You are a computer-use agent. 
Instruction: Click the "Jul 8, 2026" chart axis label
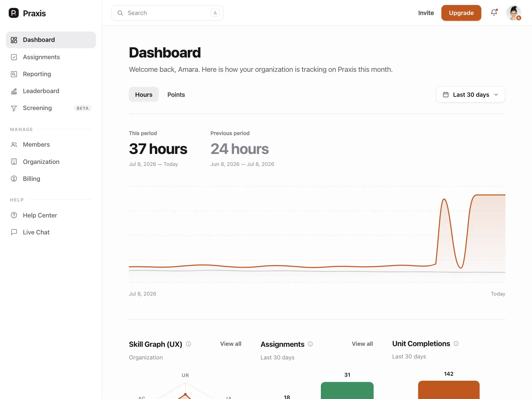pyautogui.click(x=143, y=294)
